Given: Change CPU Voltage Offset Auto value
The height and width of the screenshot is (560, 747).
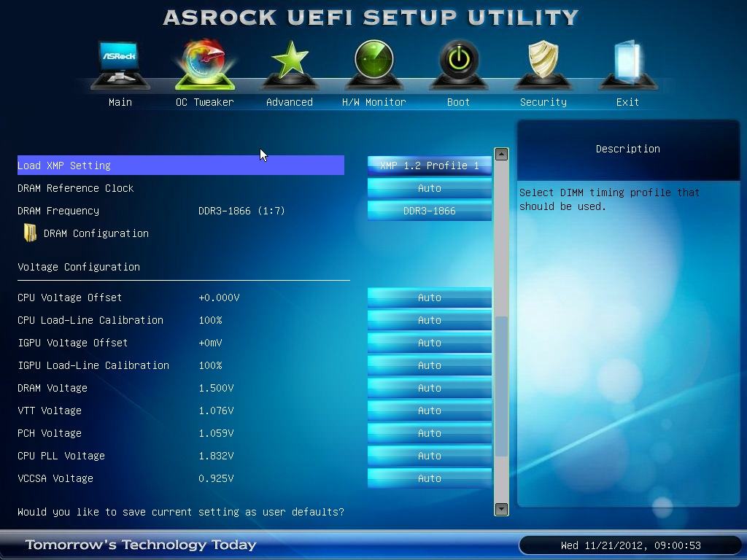Looking at the screenshot, I should tap(430, 297).
